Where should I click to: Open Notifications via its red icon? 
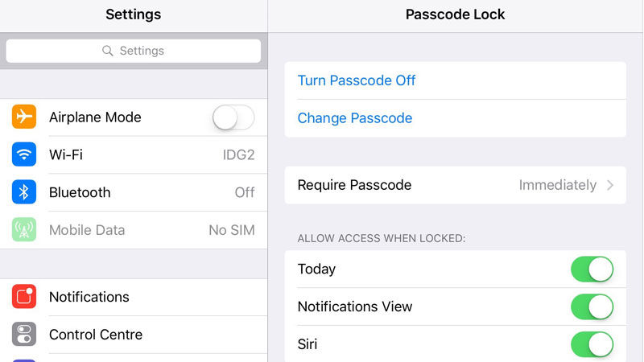(24, 296)
